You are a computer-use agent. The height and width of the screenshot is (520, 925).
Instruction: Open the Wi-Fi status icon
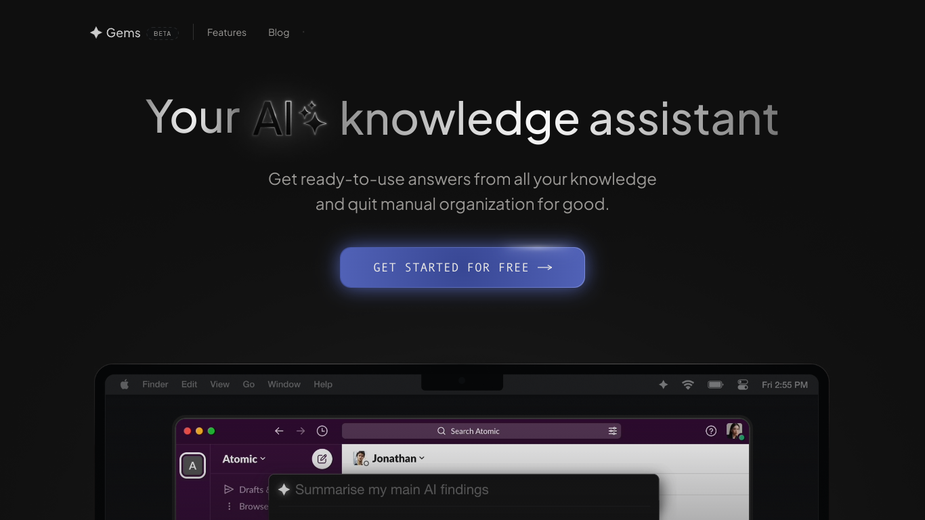coord(688,384)
